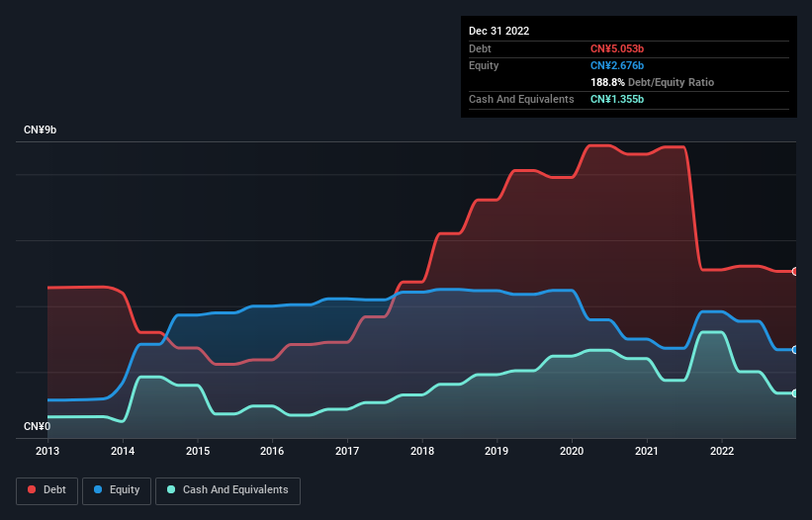812x520 pixels.
Task: Click the CN¥9b y-axis label
Action: pyautogui.click(x=40, y=130)
